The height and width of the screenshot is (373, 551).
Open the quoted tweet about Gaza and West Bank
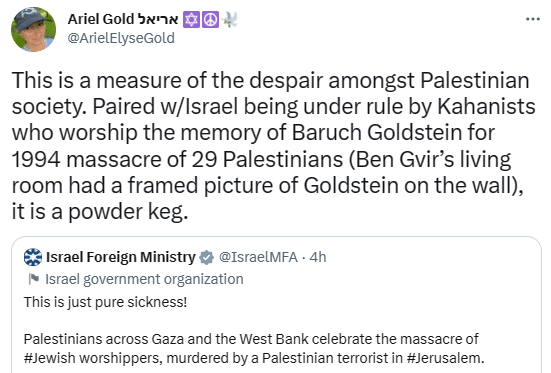click(x=276, y=305)
